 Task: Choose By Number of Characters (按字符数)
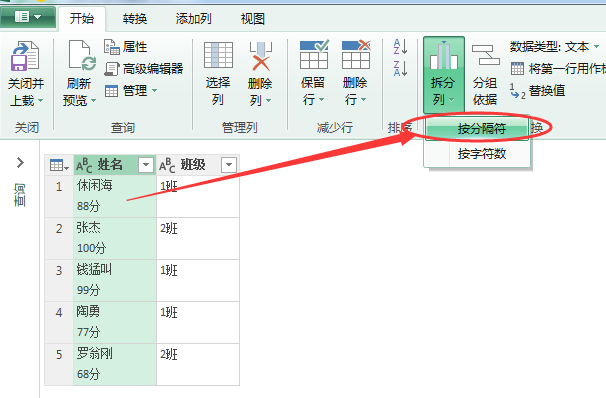coord(478,154)
